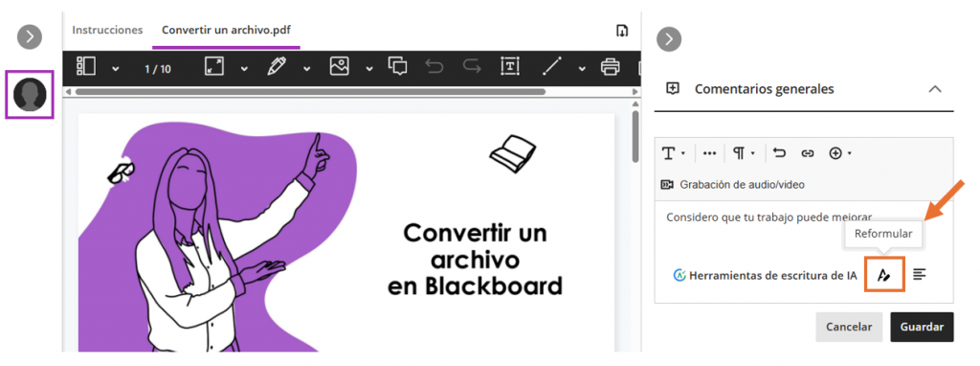The image size is (980, 366).
Task: Open sidebar view options dropdown
Action: [116, 68]
